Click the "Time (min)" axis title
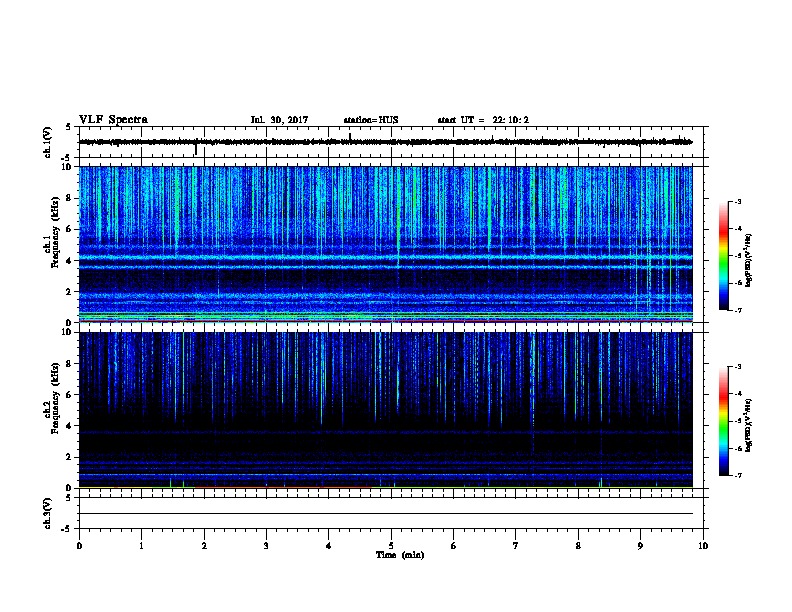792x612 pixels. pyautogui.click(x=400, y=555)
